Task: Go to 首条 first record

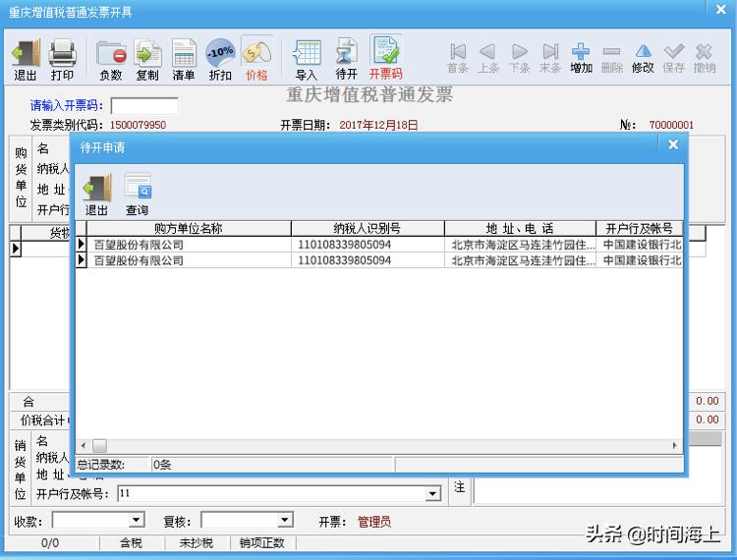Action: click(458, 59)
